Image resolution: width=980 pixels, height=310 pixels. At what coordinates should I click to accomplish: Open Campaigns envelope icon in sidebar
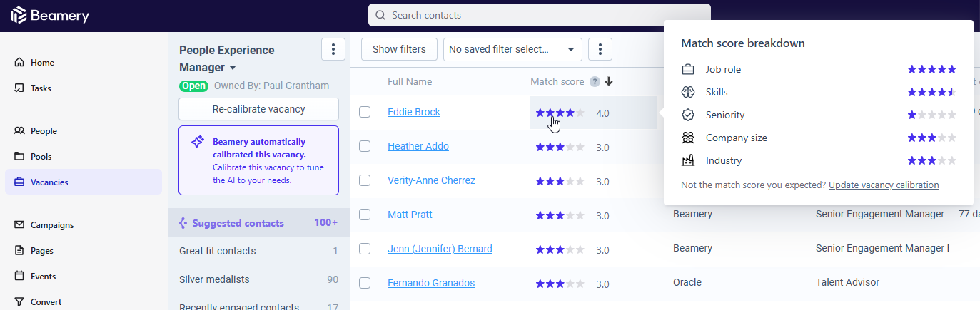tap(19, 225)
